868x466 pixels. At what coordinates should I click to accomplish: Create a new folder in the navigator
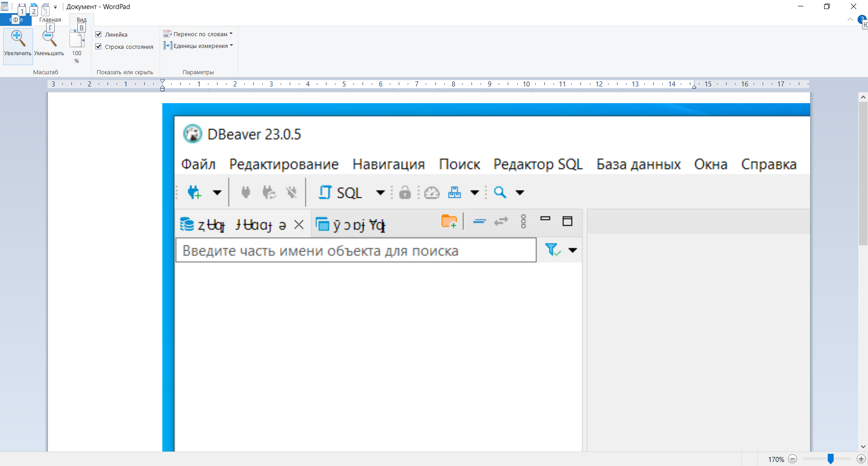point(449,221)
